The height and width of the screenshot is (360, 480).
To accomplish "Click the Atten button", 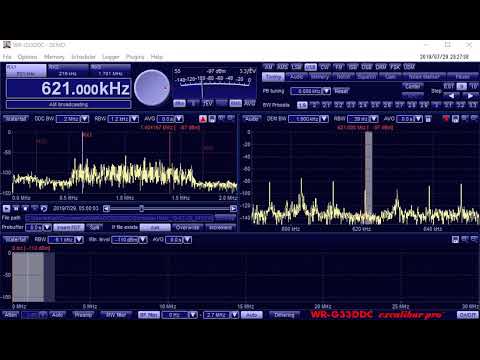I will [10, 315].
